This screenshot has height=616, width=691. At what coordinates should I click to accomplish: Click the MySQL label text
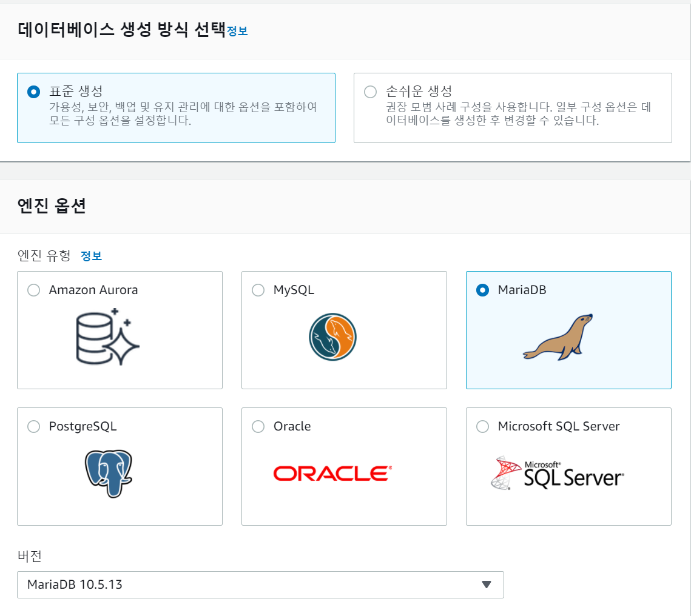294,290
